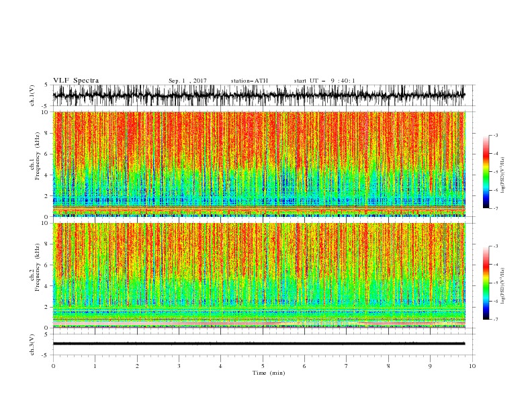The image size is (532, 411).
Task: Select the "start UT = 9:40:1" text
Action: [x=324, y=81]
